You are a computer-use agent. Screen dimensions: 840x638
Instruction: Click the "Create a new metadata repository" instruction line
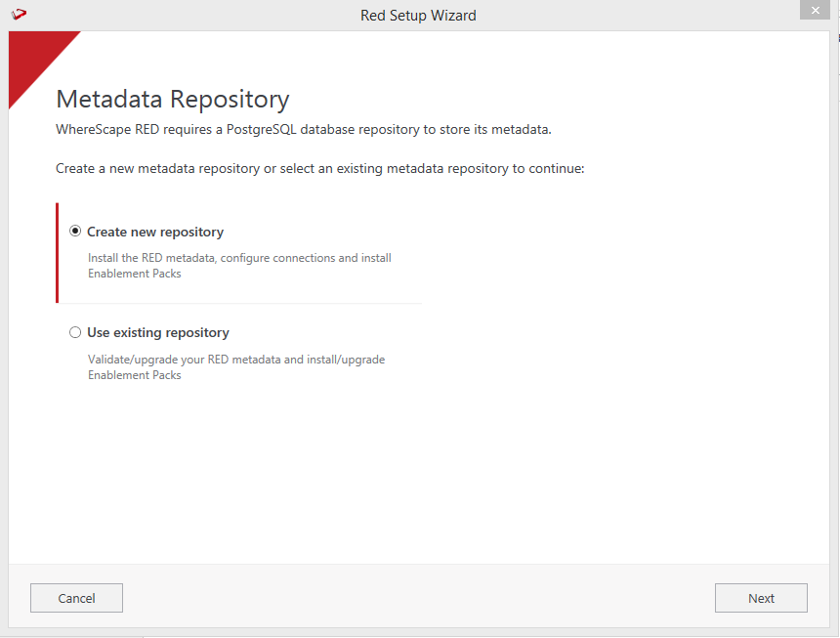coord(319,168)
